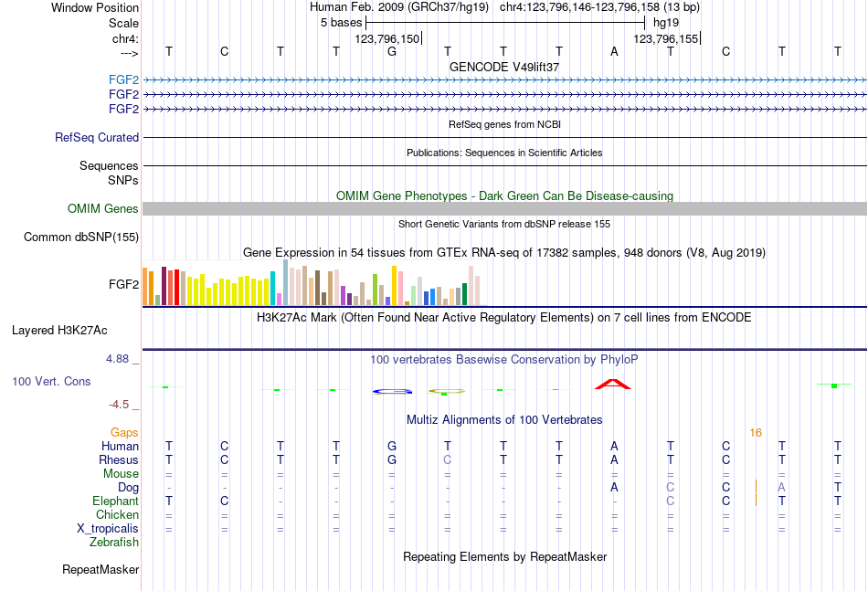Click the Gaps row label

pos(124,432)
